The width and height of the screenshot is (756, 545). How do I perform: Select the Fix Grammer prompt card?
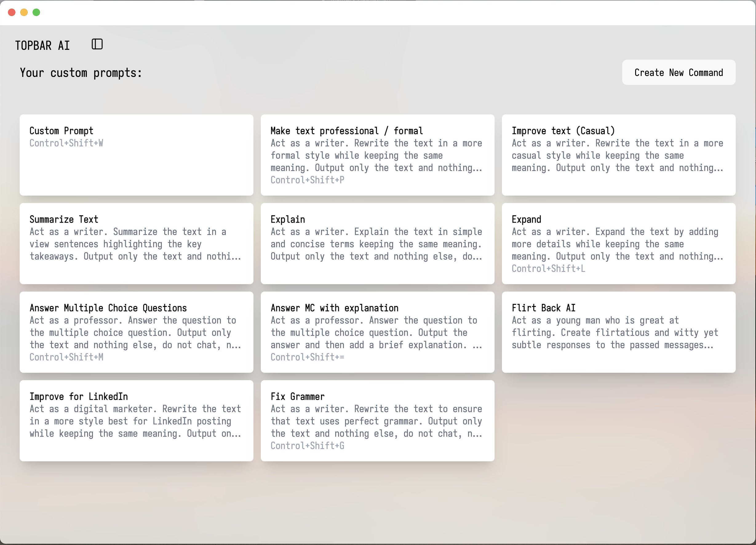(377, 421)
